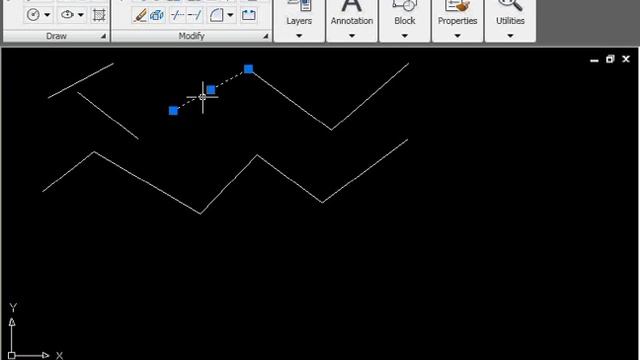Select the Explode tool with blue boxes icon
Screen dimensions: 640x360
click(x=157, y=16)
